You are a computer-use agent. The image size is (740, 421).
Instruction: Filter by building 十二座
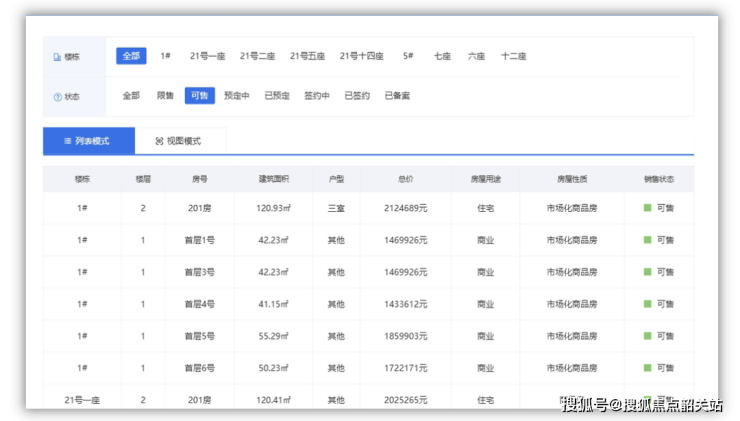(x=514, y=56)
